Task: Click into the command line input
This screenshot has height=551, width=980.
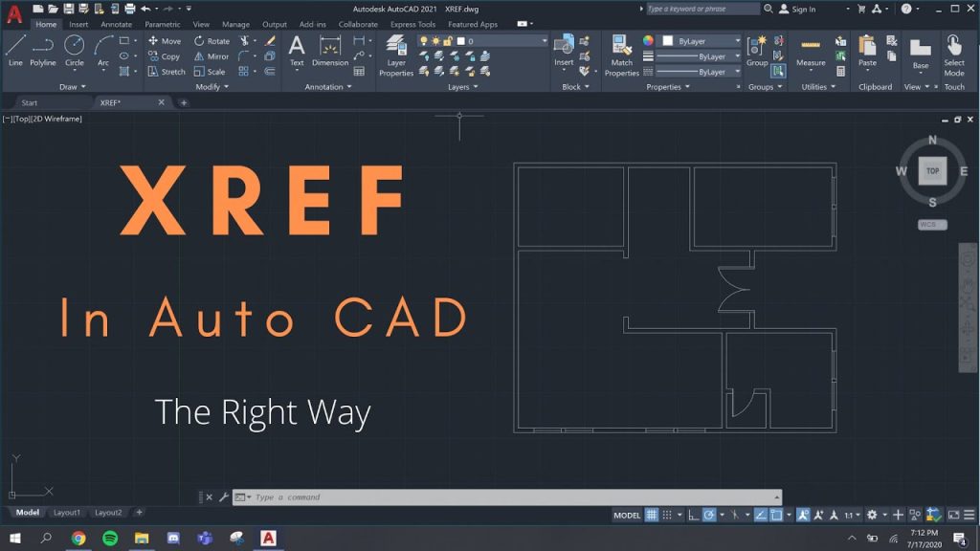Action: [x=507, y=497]
